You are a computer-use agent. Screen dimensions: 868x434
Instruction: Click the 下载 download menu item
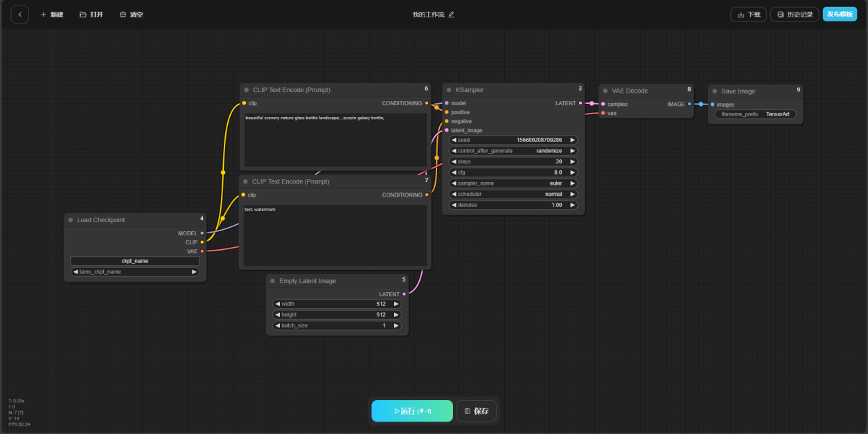click(x=748, y=15)
